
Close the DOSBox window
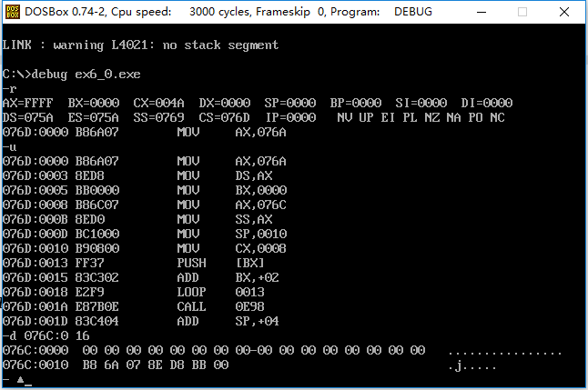point(563,12)
